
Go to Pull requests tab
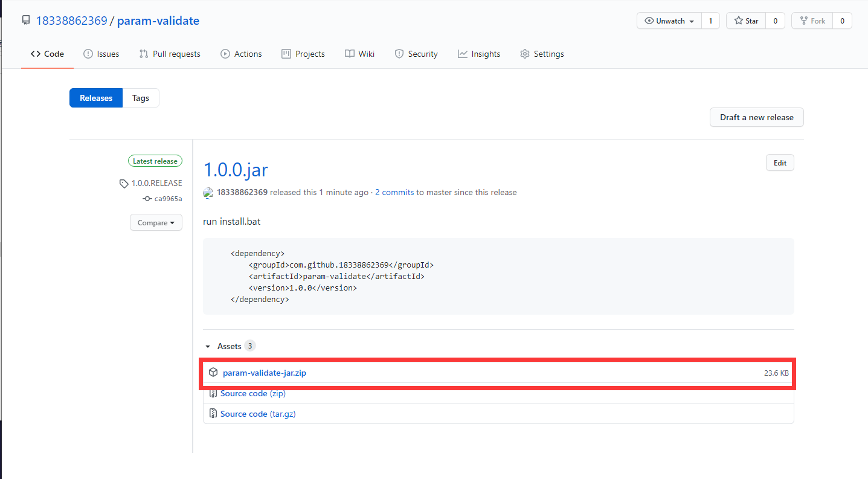click(x=170, y=54)
